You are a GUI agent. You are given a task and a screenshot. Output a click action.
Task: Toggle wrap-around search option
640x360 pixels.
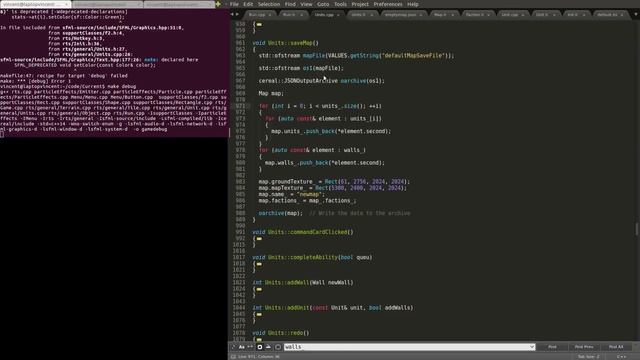tap(260, 347)
